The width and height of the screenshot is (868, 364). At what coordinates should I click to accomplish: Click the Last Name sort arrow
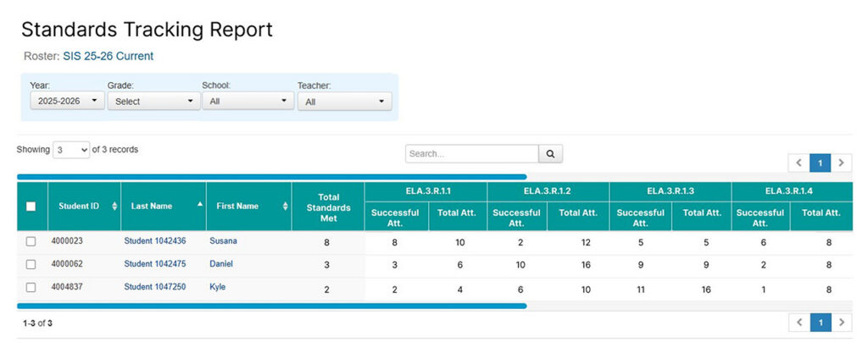point(200,205)
